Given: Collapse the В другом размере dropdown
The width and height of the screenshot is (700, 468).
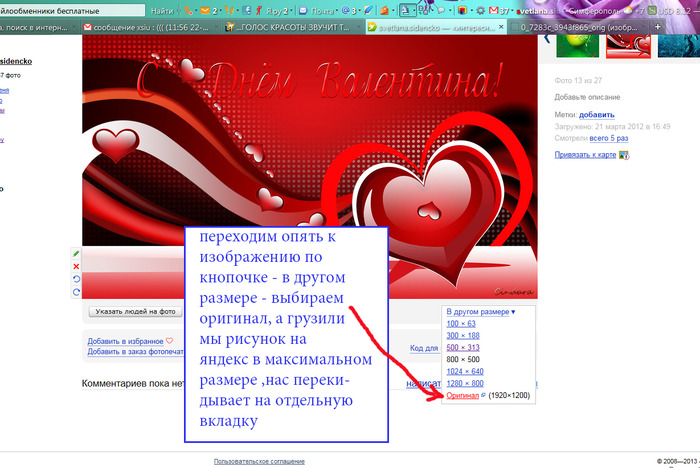Looking at the screenshot, I should (x=480, y=312).
